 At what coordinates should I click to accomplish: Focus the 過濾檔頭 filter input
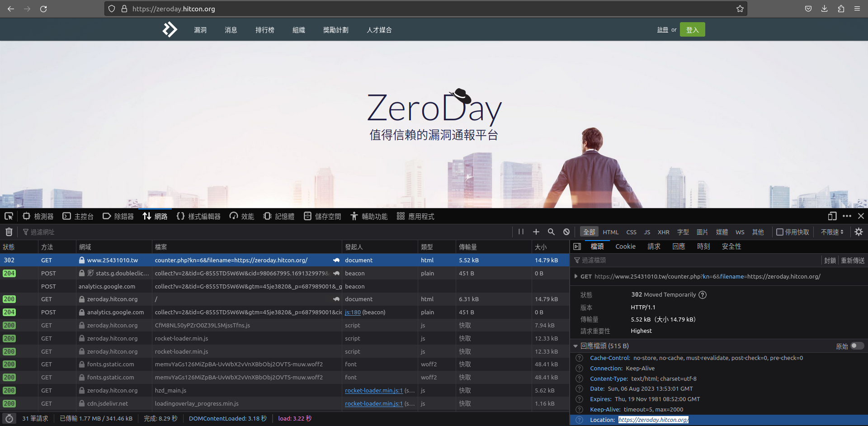click(x=696, y=260)
